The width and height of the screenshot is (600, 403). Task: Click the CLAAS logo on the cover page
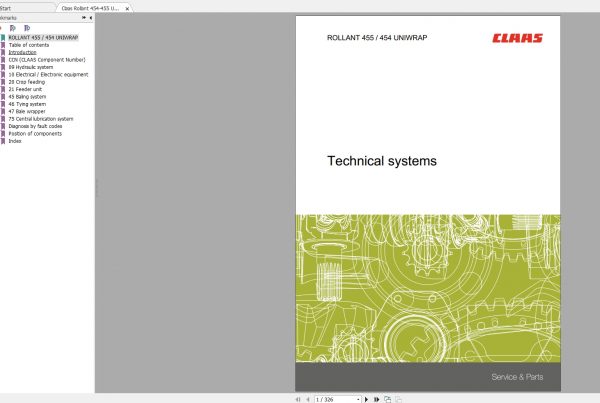[x=517, y=38]
